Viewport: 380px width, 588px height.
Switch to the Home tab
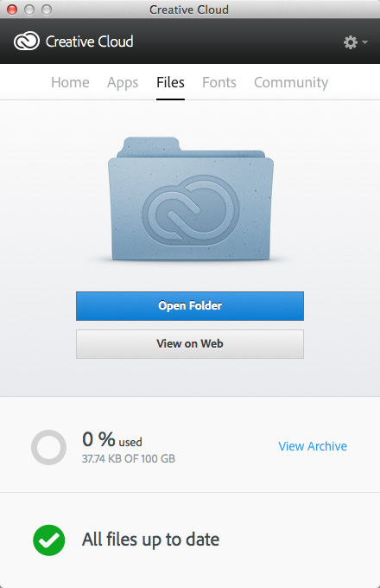coord(70,82)
